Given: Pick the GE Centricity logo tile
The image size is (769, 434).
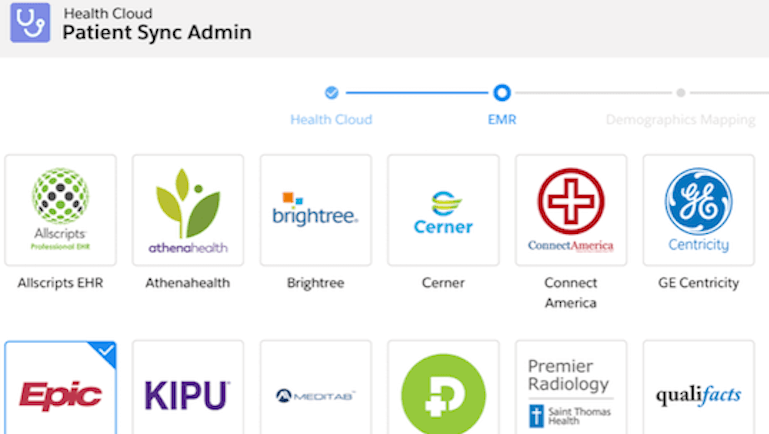Looking at the screenshot, I should click(699, 210).
